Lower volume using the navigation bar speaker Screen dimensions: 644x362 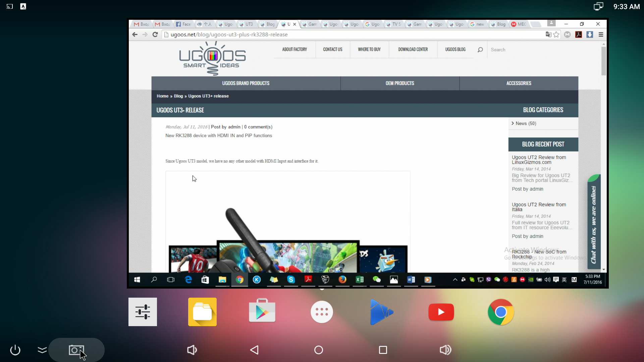pos(192,350)
